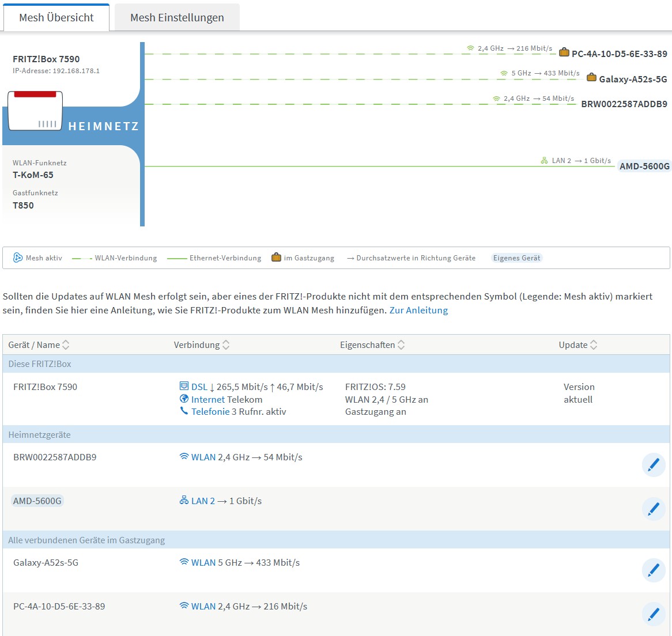This screenshot has height=636, width=672.
Task: Click the globe icon beside Internet Telekom
Action: (184, 399)
